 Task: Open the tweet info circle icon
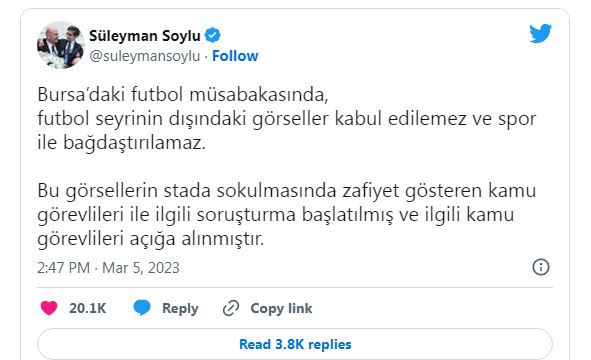click(x=541, y=267)
